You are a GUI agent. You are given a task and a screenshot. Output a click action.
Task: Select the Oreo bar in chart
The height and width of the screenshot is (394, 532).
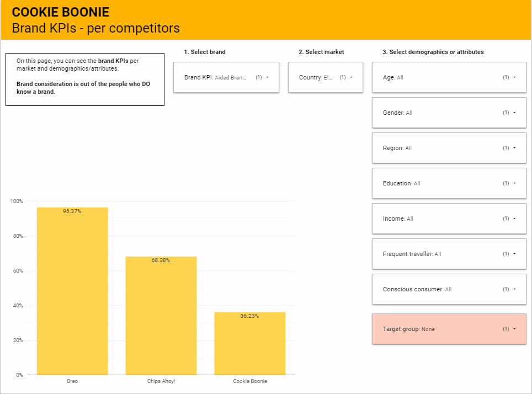coord(72,291)
